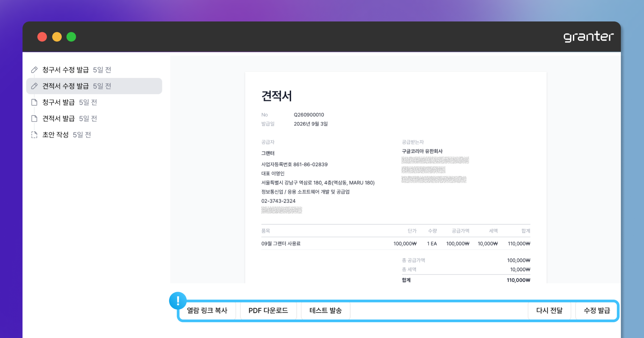Click the green maximize window button
This screenshot has width=644, height=338.
(x=71, y=37)
